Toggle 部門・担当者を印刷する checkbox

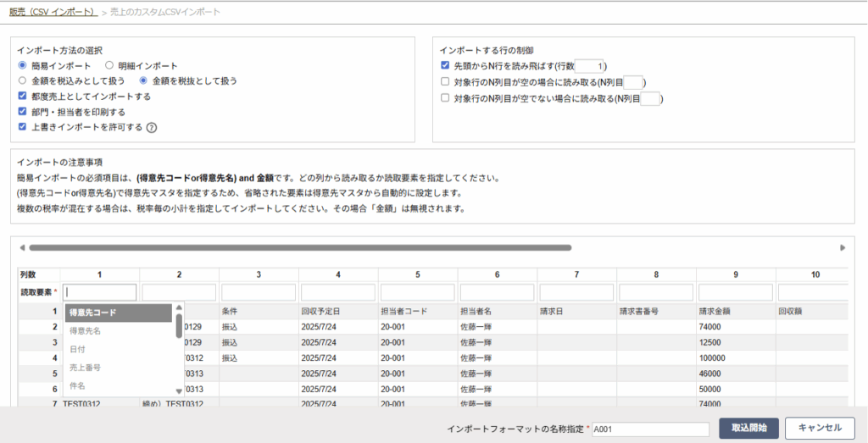pos(23,112)
